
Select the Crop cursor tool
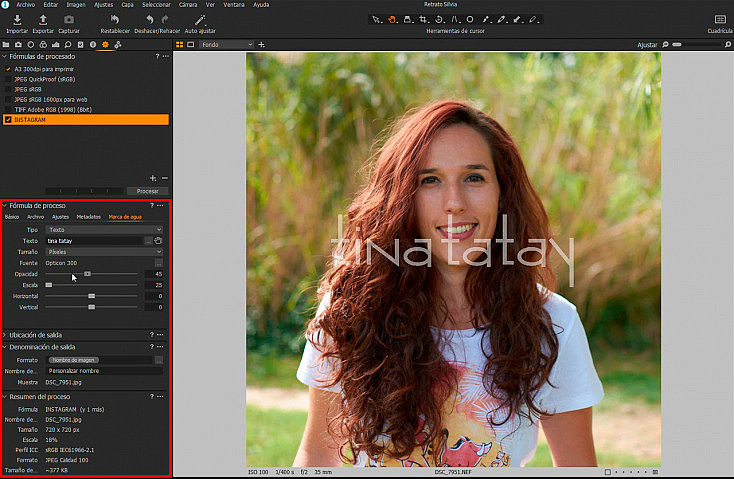[424, 20]
